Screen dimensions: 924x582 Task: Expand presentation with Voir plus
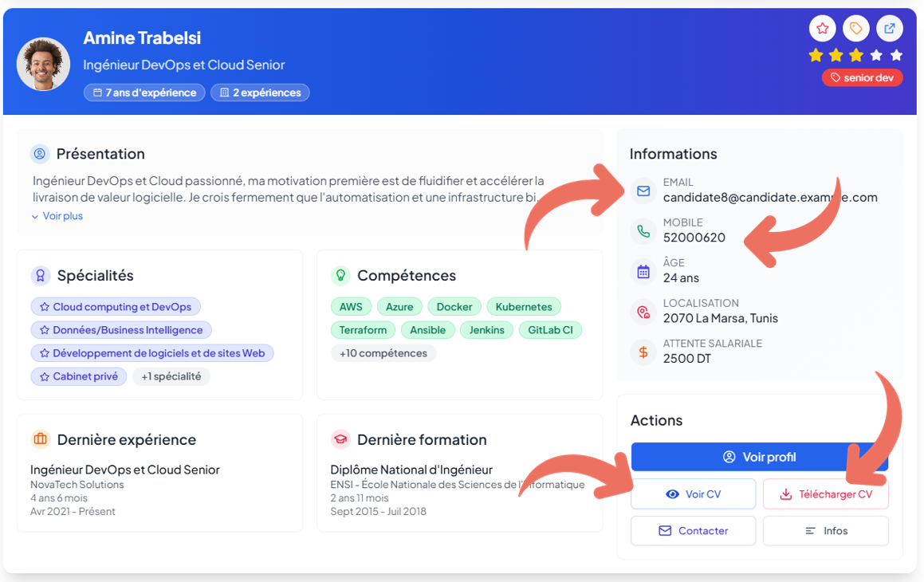tap(57, 216)
